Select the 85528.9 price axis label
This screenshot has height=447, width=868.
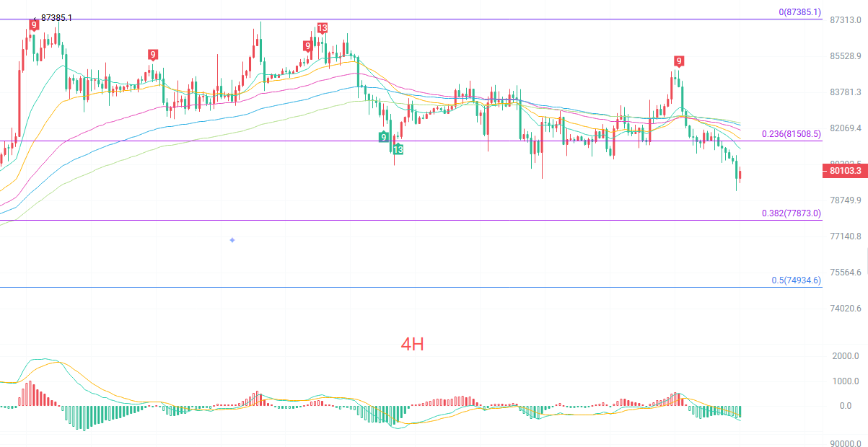tap(846, 56)
